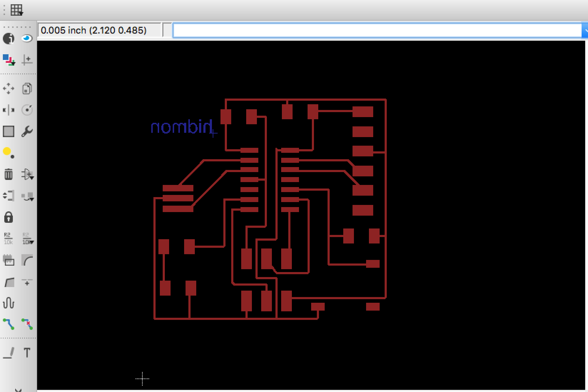Open the Value tool with arrow
The width and height of the screenshot is (588, 392).
tap(28, 238)
